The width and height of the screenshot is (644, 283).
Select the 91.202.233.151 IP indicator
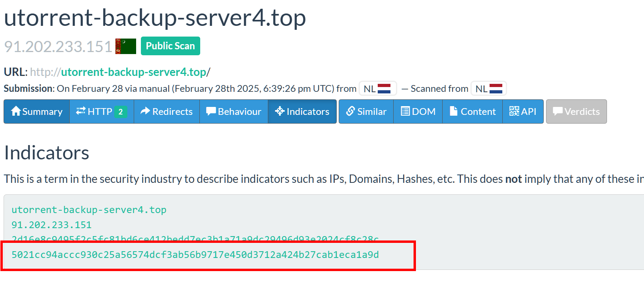tap(51, 225)
